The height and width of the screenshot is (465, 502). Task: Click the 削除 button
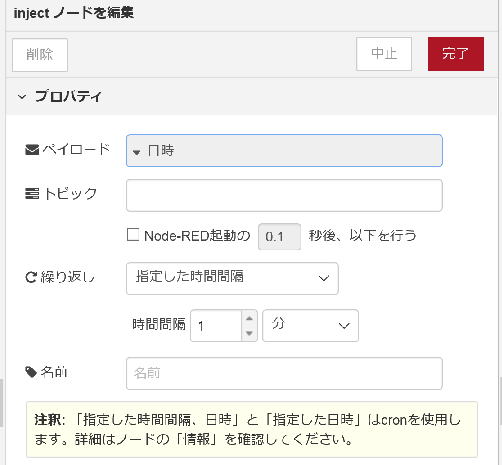(x=40, y=55)
